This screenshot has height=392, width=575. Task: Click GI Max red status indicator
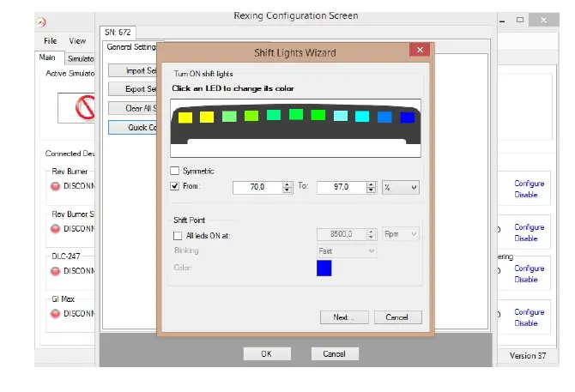pyautogui.click(x=56, y=314)
